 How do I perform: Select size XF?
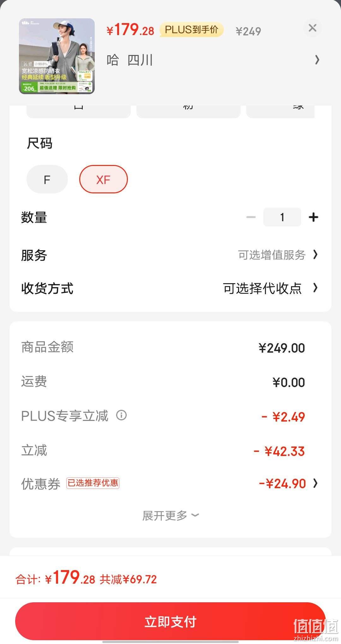[103, 179]
